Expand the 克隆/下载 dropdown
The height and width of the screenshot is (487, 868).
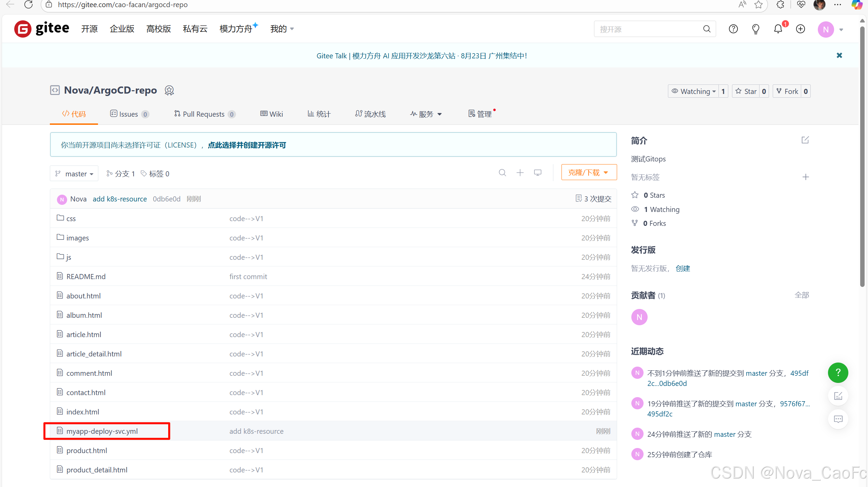[x=589, y=172]
